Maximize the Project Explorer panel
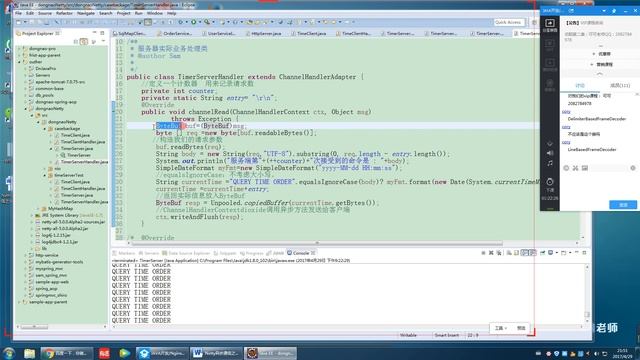The image size is (640, 360). [102, 33]
